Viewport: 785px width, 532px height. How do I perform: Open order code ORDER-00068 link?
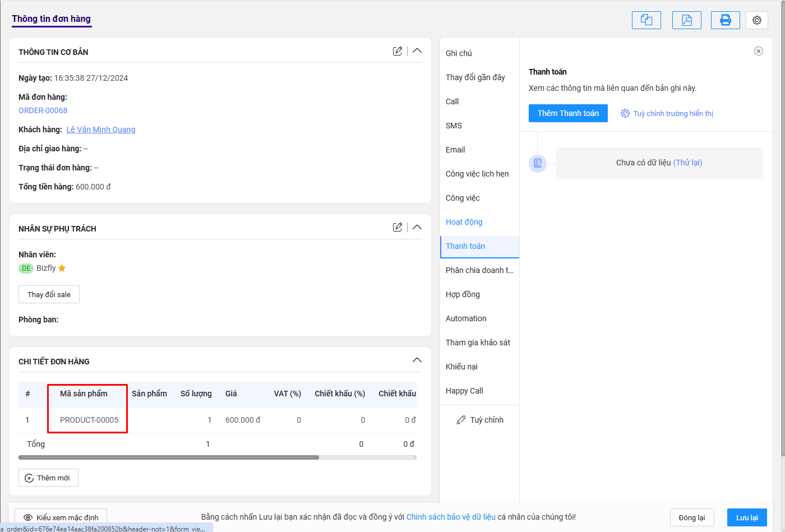pyautogui.click(x=43, y=110)
